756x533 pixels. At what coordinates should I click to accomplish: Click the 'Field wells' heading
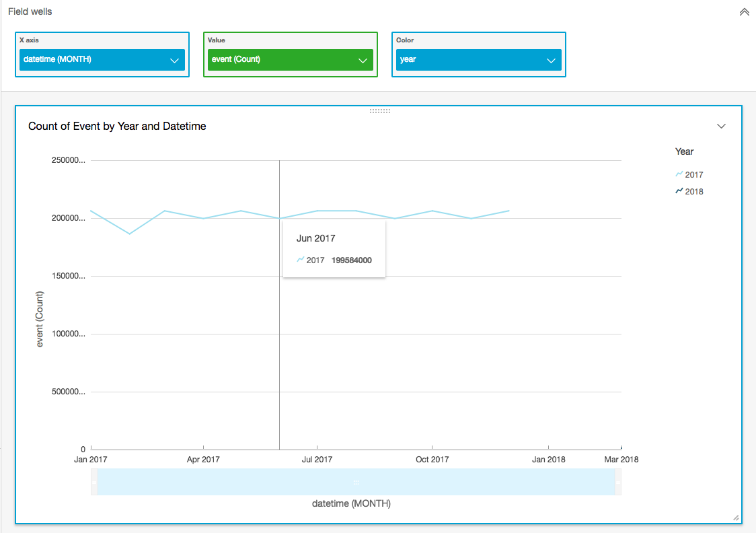[x=30, y=11]
